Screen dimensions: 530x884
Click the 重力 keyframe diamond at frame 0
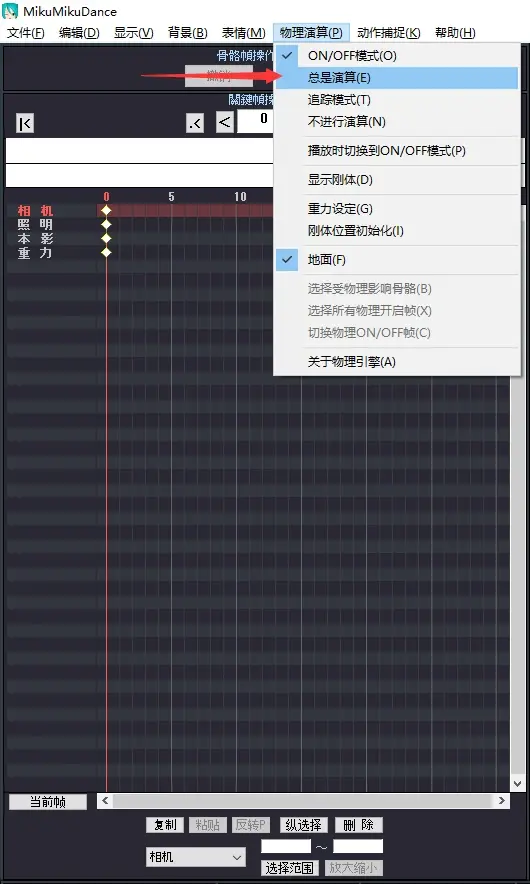pyautogui.click(x=107, y=252)
